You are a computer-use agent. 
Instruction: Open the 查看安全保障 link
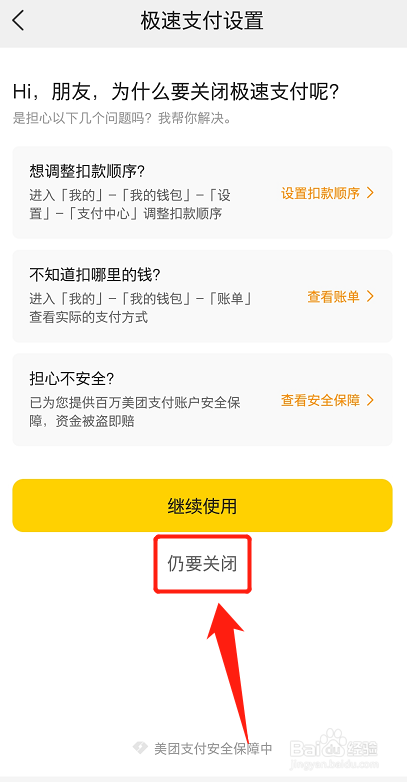pos(320,400)
